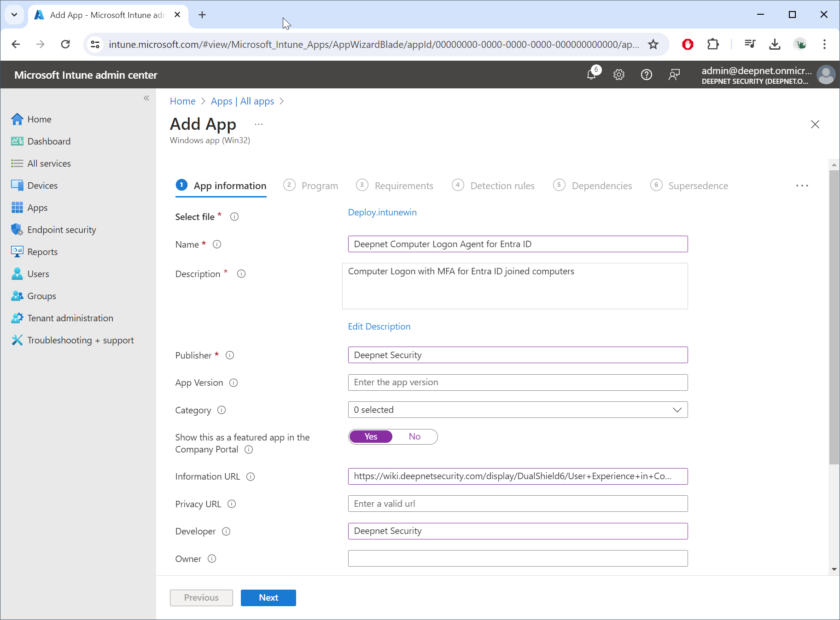Click into the App Version field

518,382
